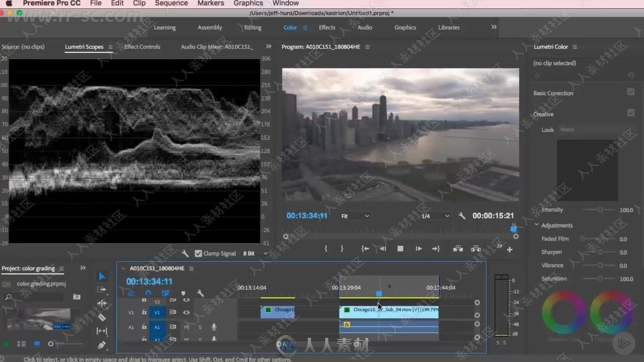Open Program monitor button editor plus
The width and height of the screenshot is (644, 362).
pos(510,249)
